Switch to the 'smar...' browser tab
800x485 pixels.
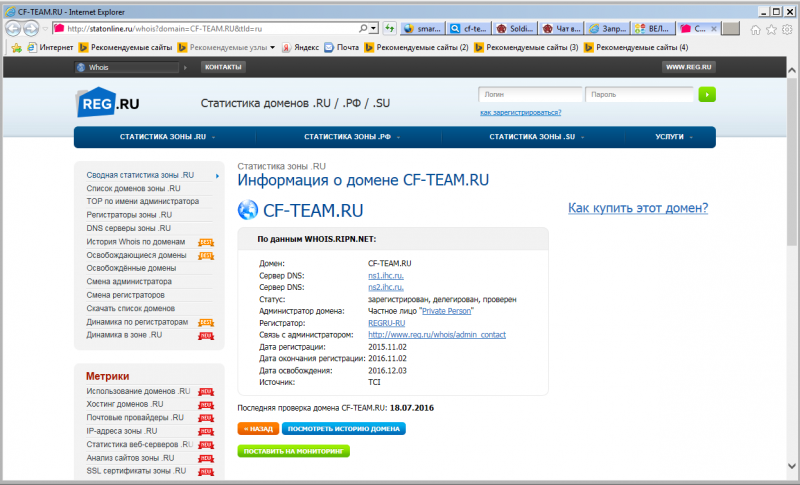click(422, 29)
